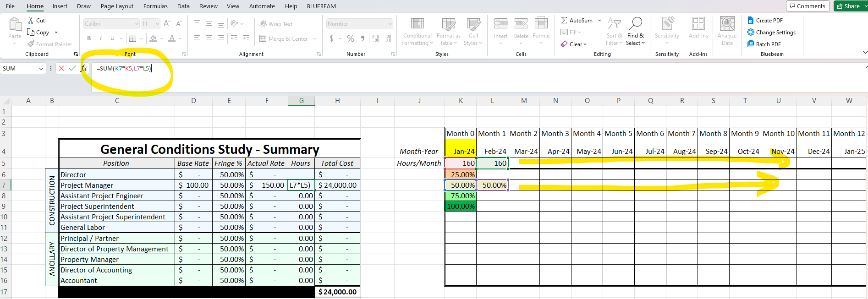Click the Percent Style icon

pos(351,38)
